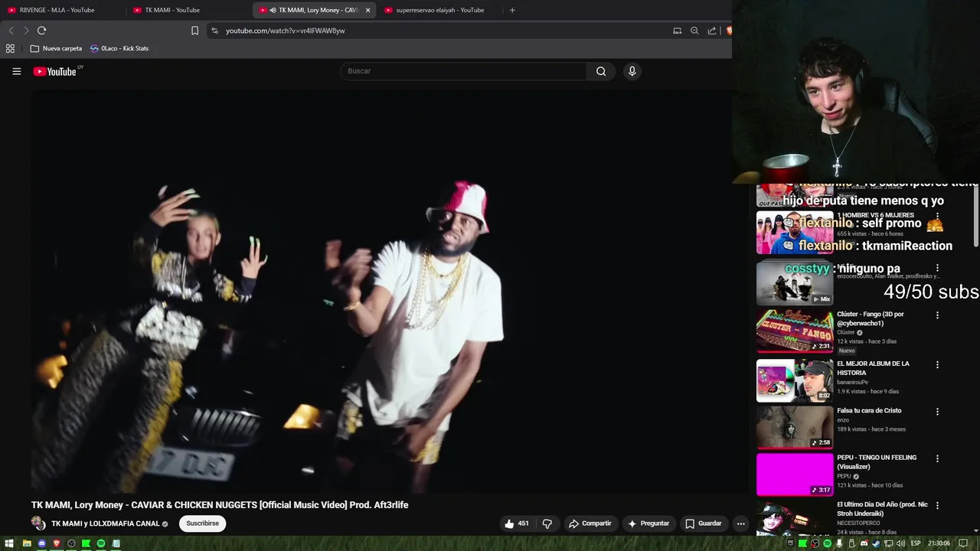
Task: Save video with Guardar button
Action: click(x=703, y=523)
